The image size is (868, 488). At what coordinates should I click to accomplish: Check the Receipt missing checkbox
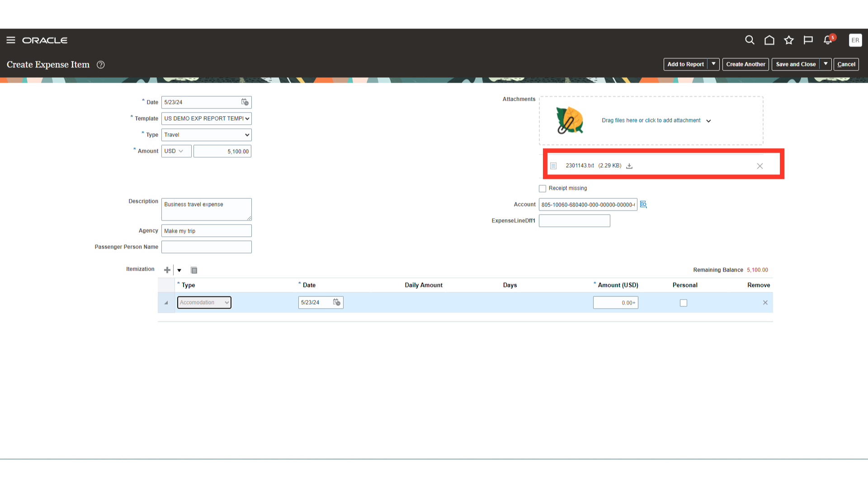click(x=542, y=188)
